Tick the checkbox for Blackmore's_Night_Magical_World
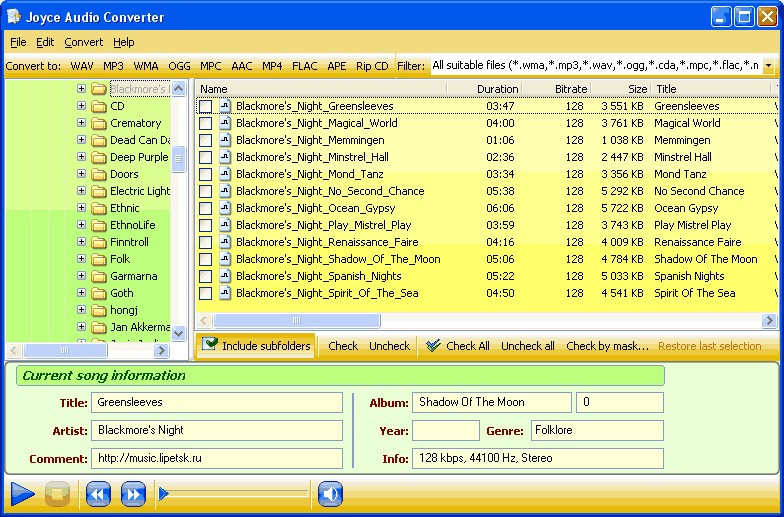 pyautogui.click(x=206, y=124)
